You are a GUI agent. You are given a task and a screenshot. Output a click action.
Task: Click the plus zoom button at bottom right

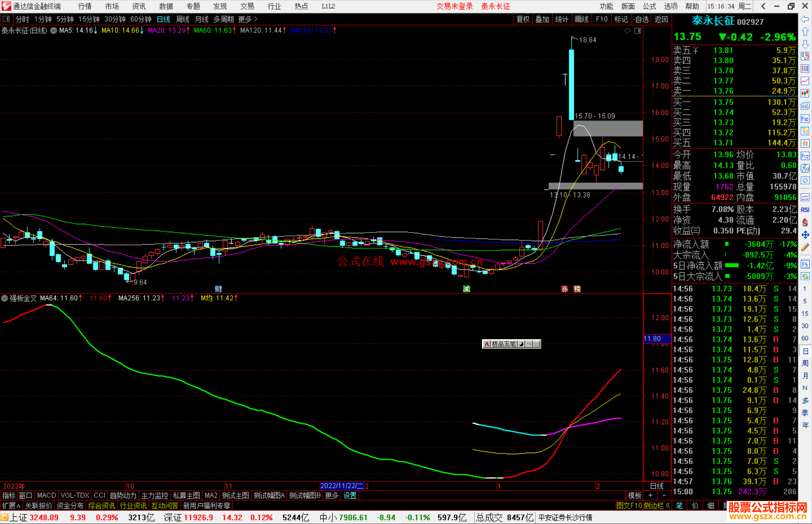650,495
